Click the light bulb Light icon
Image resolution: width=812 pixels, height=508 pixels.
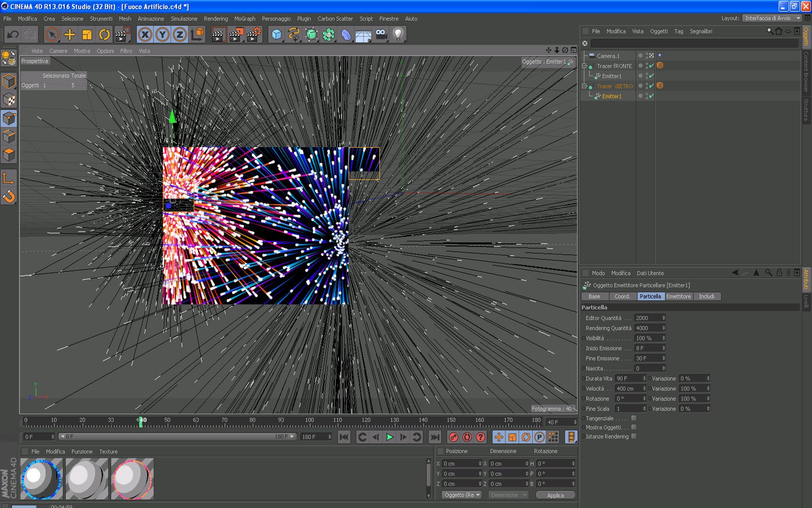pyautogui.click(x=398, y=34)
